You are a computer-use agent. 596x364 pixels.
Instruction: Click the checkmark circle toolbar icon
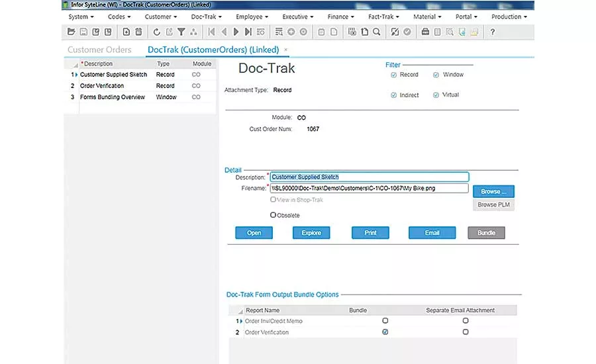407,32
